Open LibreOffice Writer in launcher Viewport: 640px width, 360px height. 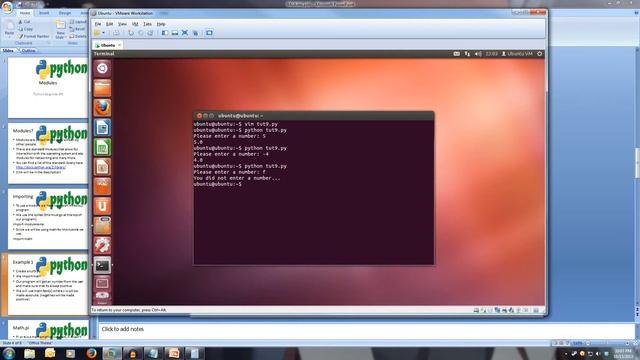(x=102, y=127)
